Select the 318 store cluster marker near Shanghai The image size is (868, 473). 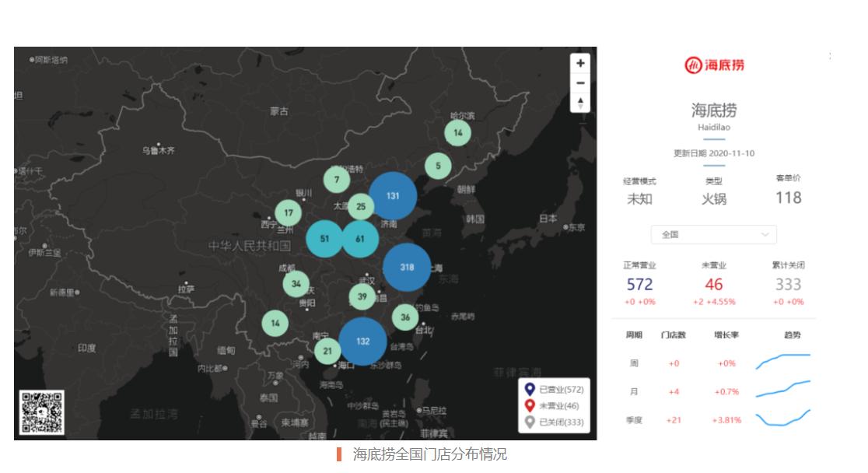(407, 267)
